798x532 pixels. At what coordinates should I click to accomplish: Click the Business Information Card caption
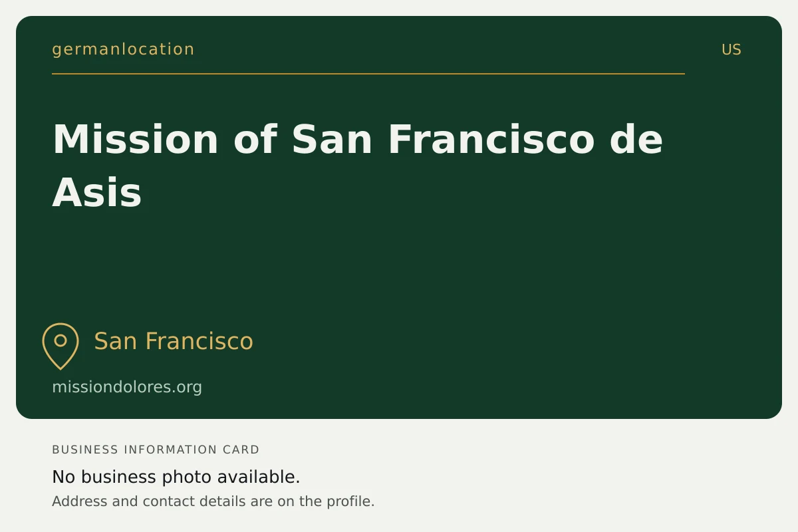click(156, 450)
